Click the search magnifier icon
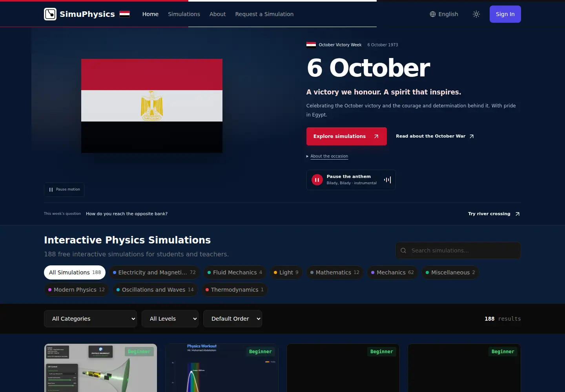This screenshot has height=392, width=565. point(403,250)
